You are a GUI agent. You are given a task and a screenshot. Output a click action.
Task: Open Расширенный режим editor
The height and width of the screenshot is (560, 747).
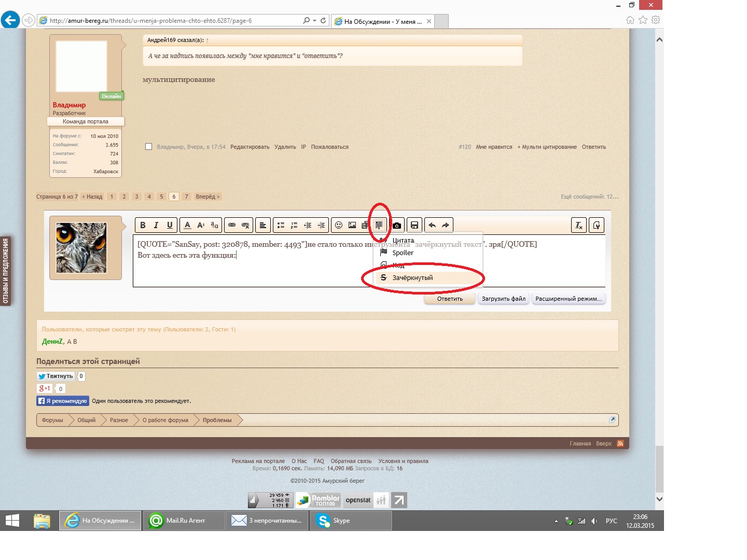pos(569,299)
